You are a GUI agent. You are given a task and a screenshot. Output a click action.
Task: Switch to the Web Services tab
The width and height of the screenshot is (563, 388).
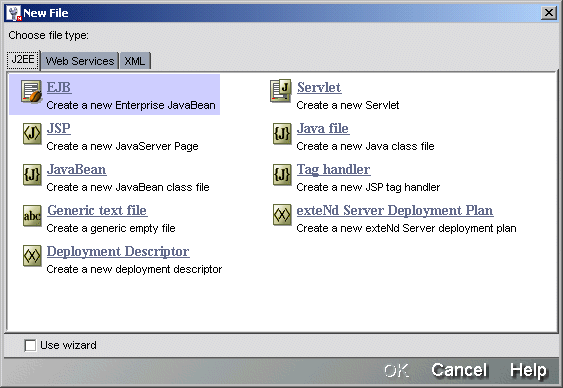point(80,61)
